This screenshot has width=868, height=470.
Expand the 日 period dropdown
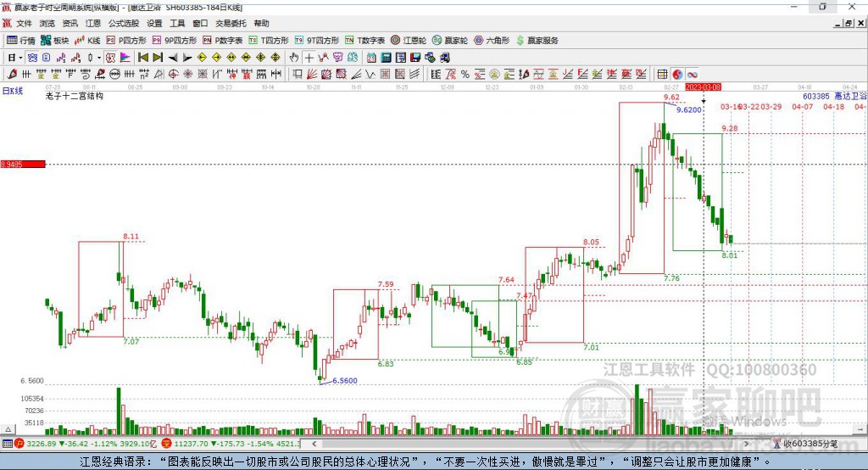(x=20, y=58)
